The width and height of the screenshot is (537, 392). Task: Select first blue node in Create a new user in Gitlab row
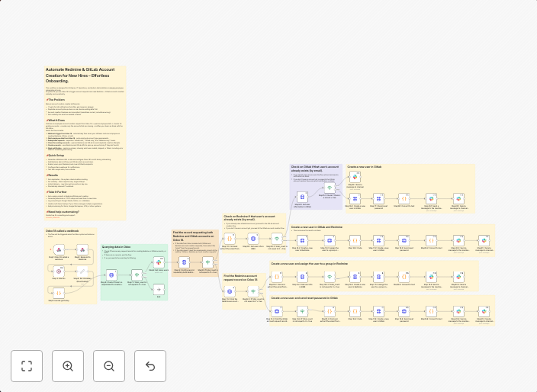coord(355,198)
